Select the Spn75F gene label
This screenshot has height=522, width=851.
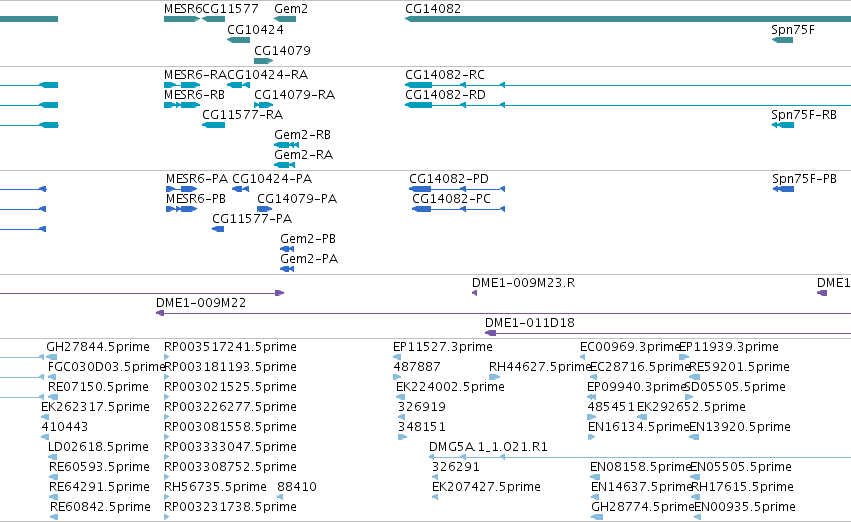coord(793,30)
